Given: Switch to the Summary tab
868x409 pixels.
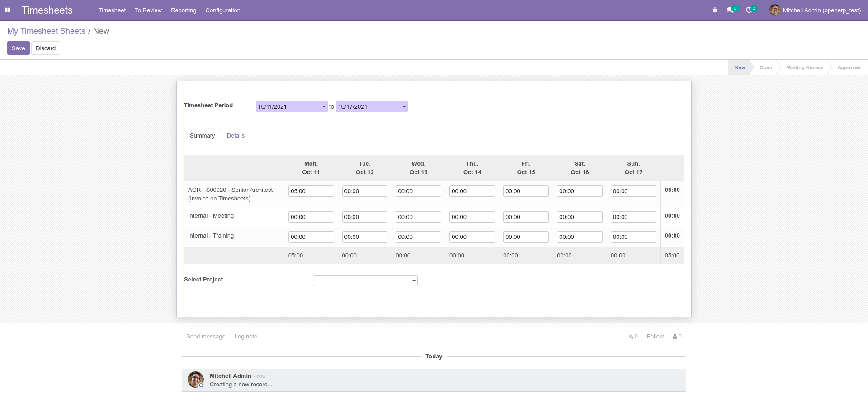Looking at the screenshot, I should pos(203,136).
